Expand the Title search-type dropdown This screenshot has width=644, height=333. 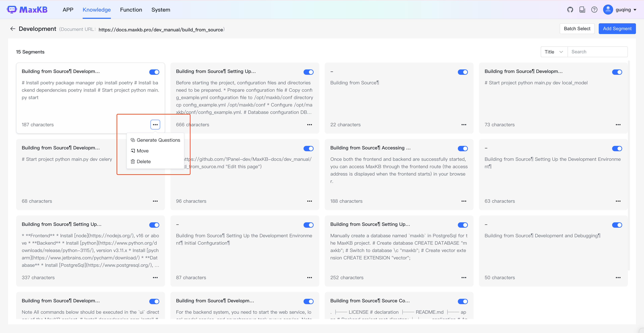click(x=554, y=52)
